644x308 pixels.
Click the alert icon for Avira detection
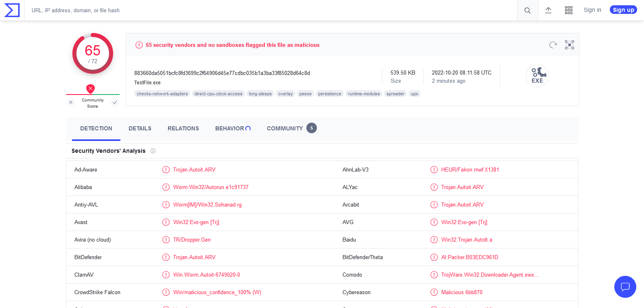pos(166,240)
